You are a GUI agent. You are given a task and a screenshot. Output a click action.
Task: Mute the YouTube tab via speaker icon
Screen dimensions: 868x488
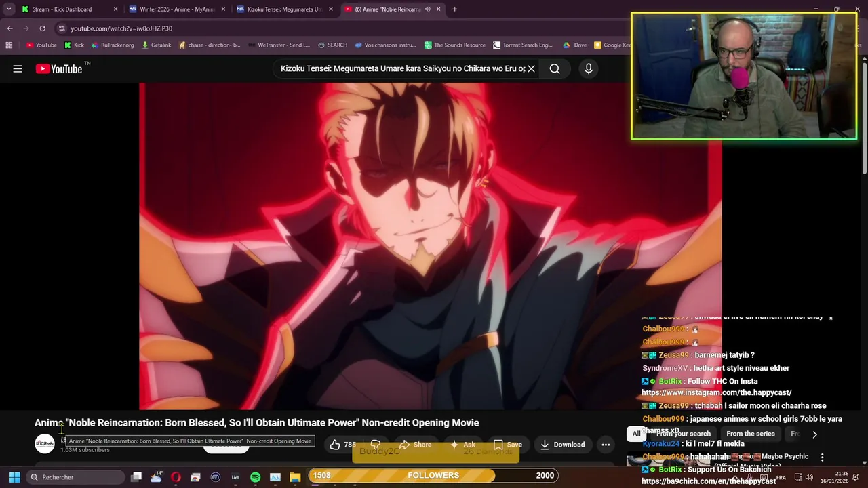(x=427, y=9)
